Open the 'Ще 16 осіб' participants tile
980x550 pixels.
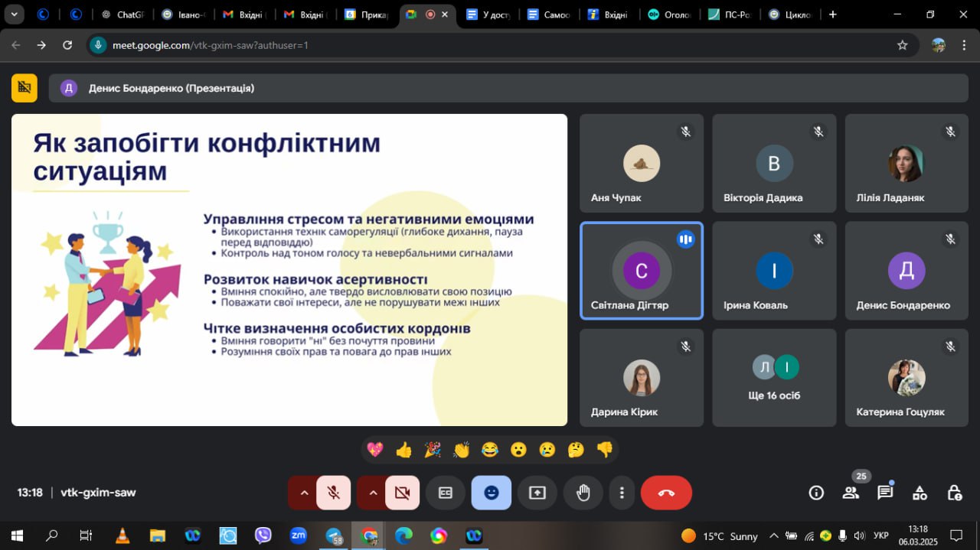coord(774,377)
